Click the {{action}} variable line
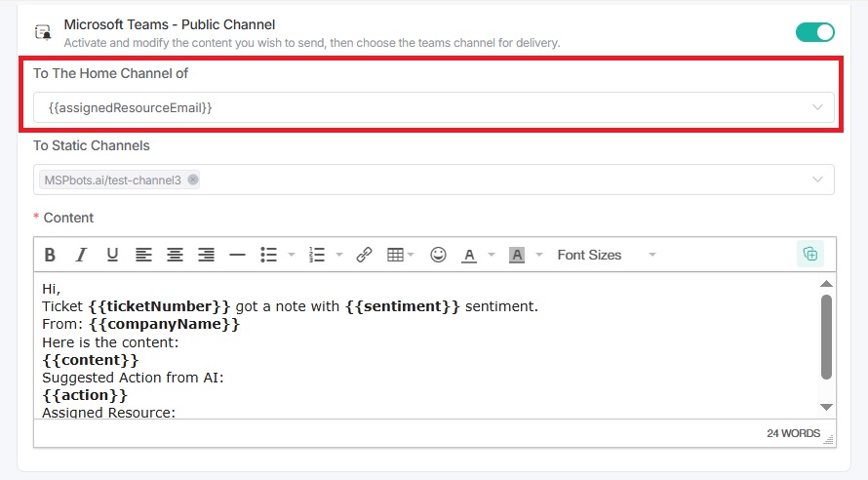868x480 pixels. point(85,395)
